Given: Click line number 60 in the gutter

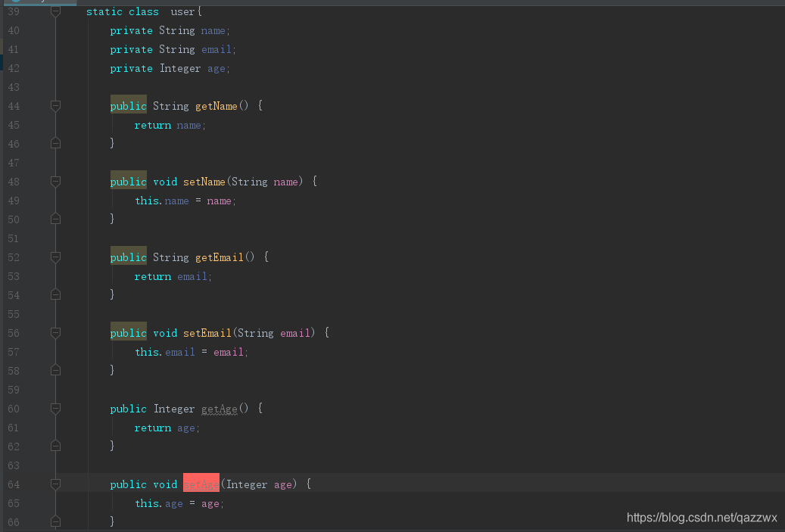Looking at the screenshot, I should (x=14, y=409).
